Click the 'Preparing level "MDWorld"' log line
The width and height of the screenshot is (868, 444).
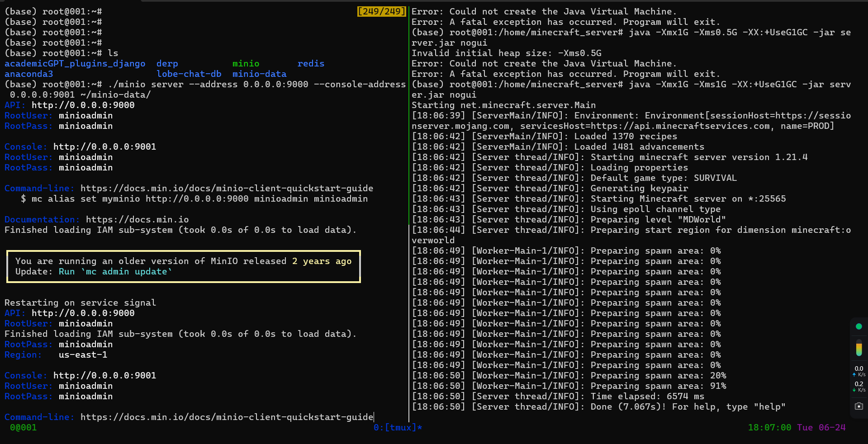569,219
